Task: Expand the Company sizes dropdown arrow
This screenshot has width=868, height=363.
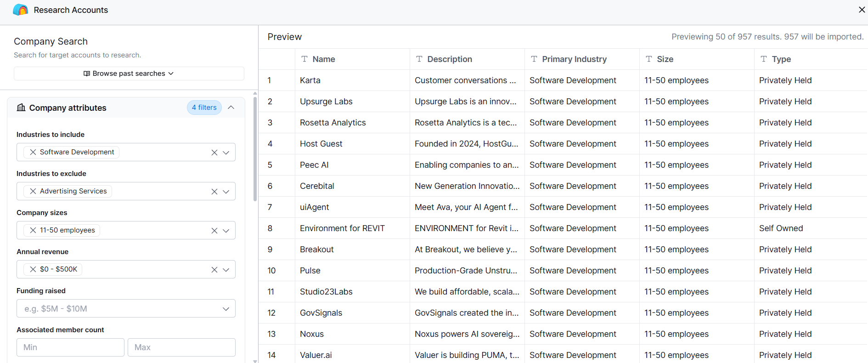Action: (226, 231)
